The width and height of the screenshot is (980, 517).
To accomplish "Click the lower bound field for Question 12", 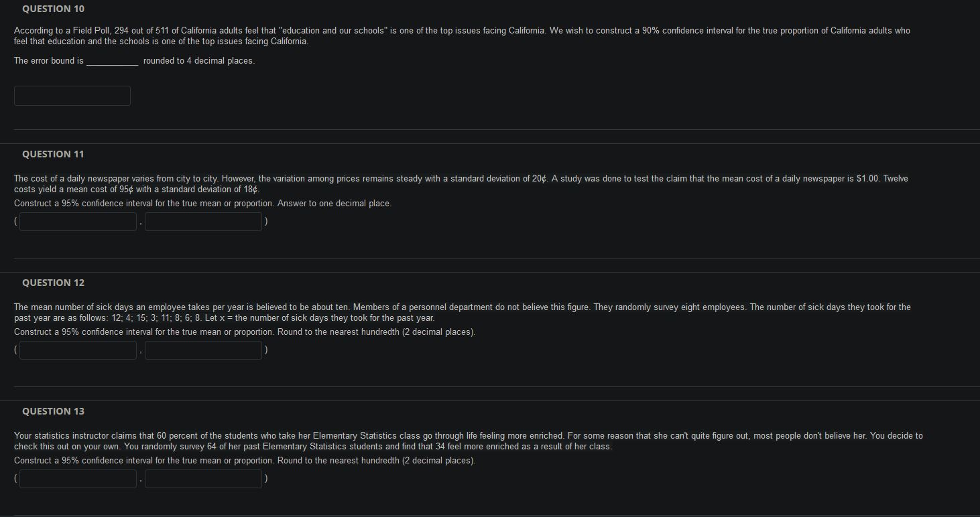I will pyautogui.click(x=78, y=350).
